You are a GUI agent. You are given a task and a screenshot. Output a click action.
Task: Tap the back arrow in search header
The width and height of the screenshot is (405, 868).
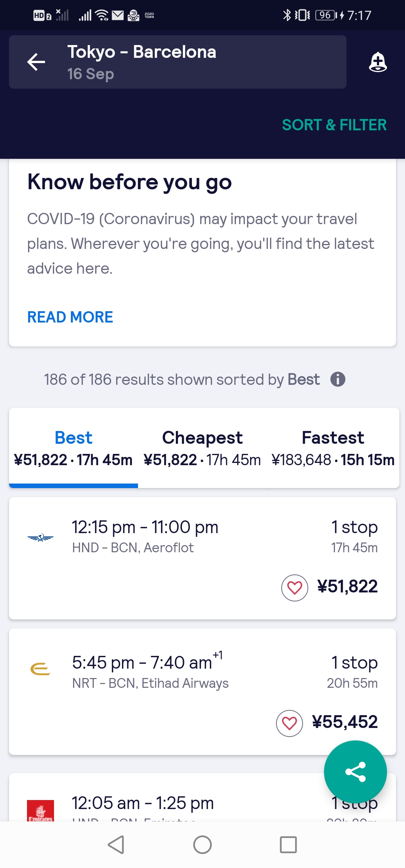click(x=36, y=62)
